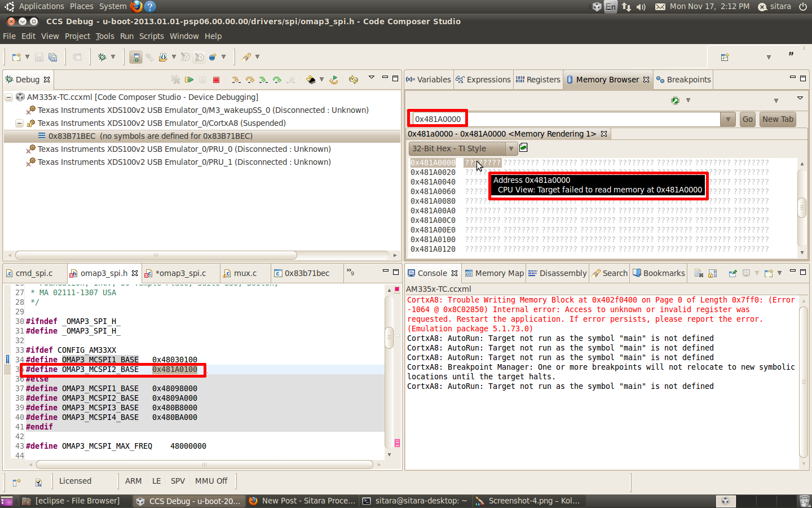
Task: Click the Load Program toolbar icon
Action: [163, 57]
